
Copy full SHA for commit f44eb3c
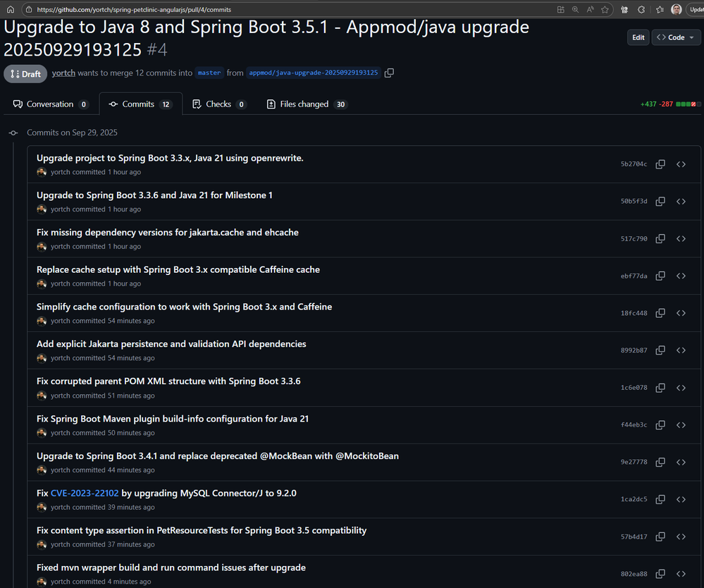[660, 425]
